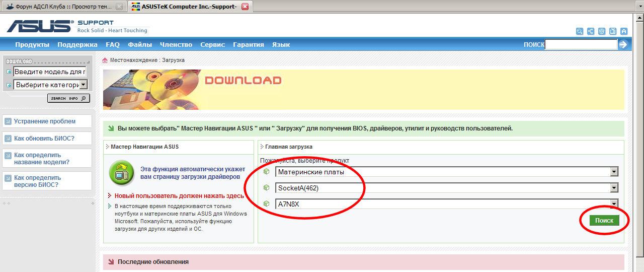Image resolution: width=644 pixels, height=272 pixels.
Task: Open the Гарантия menu
Action: point(249,44)
